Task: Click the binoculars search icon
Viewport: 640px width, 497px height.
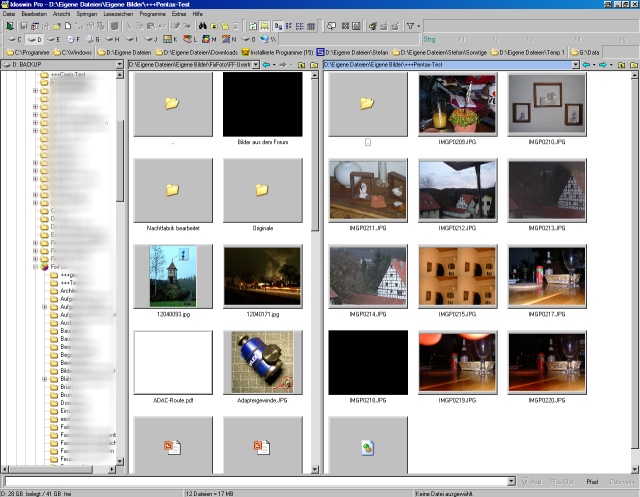Action: (x=202, y=26)
